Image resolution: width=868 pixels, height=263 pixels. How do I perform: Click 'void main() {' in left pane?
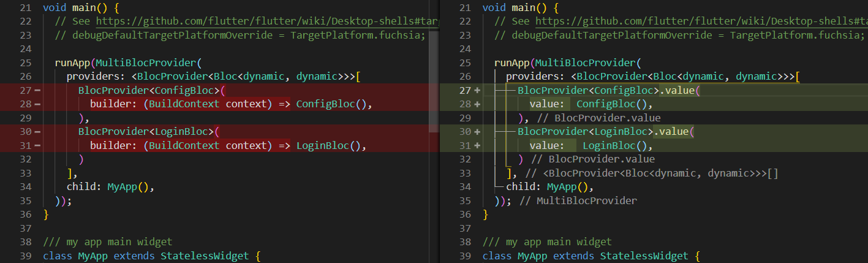click(x=81, y=7)
